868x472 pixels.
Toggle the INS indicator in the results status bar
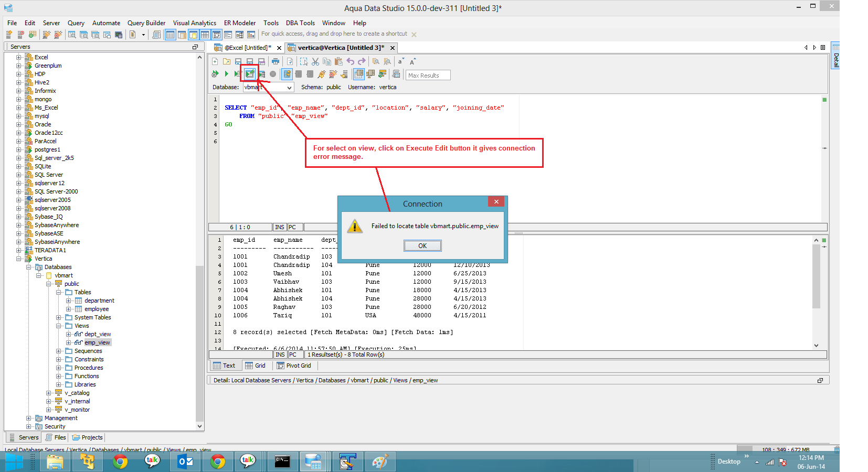pos(280,355)
